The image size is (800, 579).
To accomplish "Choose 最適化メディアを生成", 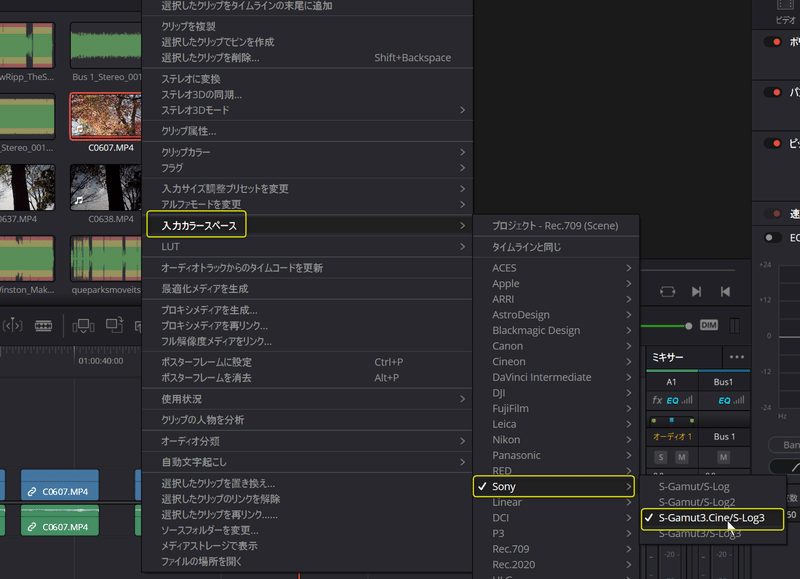I will click(308, 289).
